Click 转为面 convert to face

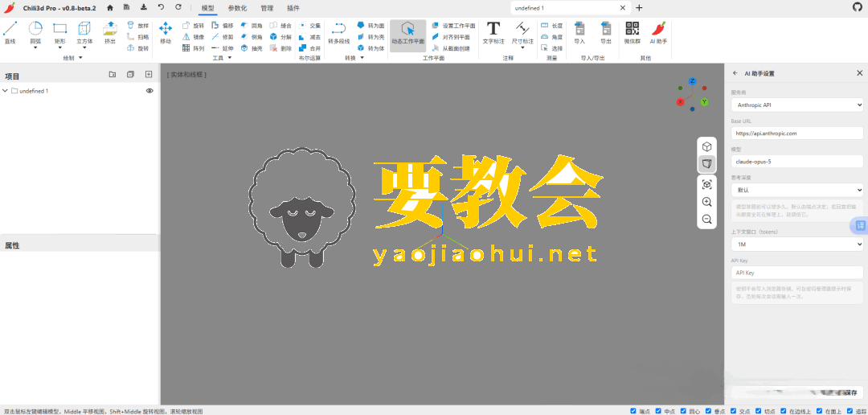pyautogui.click(x=371, y=26)
